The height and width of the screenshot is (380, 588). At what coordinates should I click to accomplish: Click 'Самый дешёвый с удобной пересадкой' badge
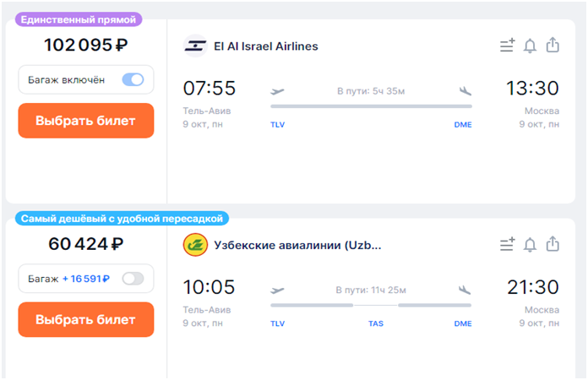click(x=122, y=219)
